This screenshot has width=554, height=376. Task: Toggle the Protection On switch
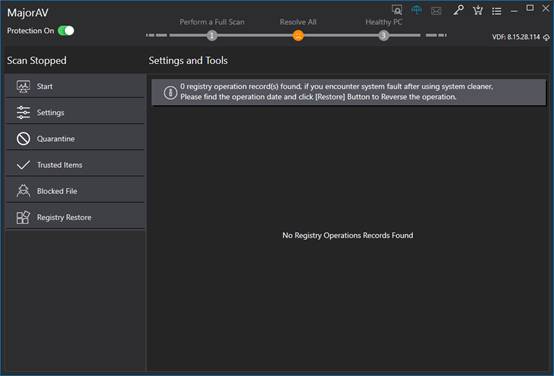point(66,31)
